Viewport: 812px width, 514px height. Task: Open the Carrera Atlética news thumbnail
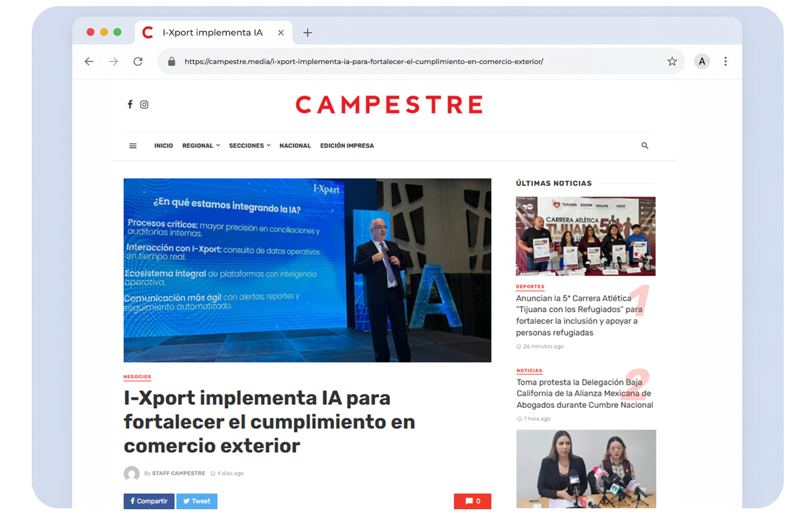tap(586, 236)
